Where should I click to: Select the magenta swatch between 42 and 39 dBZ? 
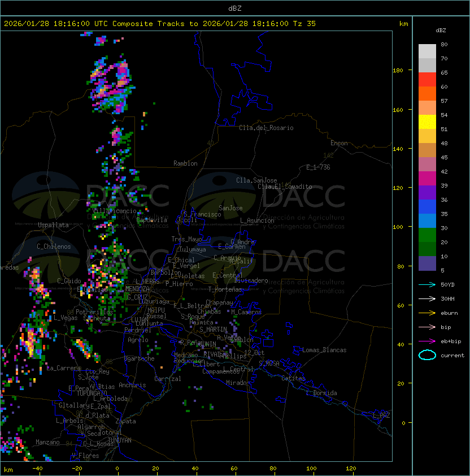(427, 179)
